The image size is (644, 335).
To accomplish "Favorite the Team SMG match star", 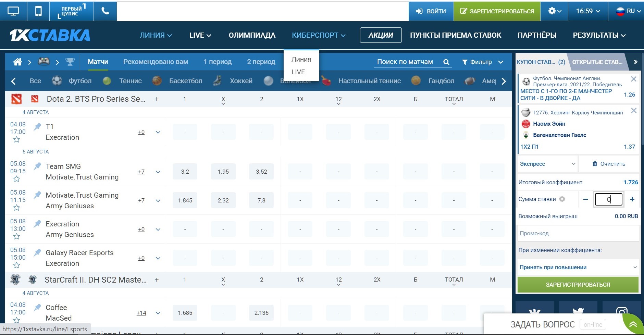I will [16, 179].
